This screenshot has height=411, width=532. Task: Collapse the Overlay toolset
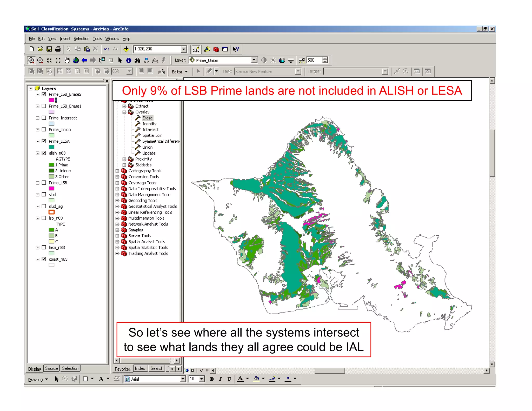point(124,112)
